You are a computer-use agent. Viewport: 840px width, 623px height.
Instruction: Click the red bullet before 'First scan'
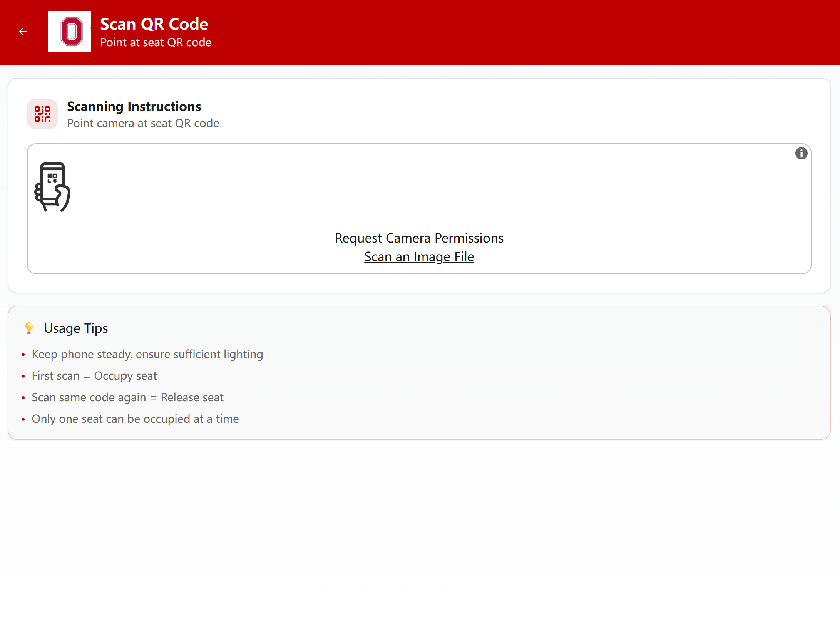click(x=23, y=376)
